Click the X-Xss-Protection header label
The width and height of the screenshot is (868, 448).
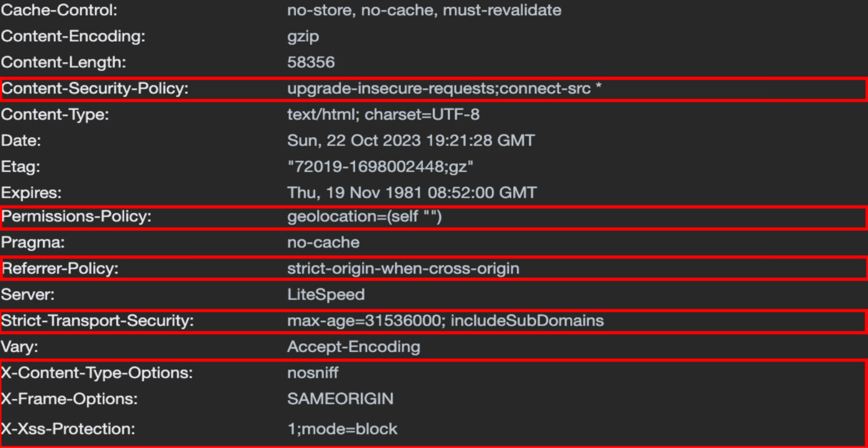68,429
